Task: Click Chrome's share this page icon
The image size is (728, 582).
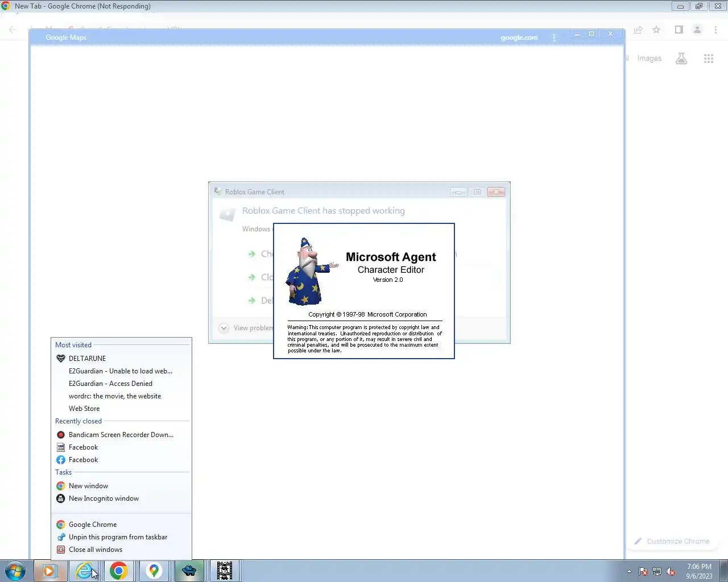Action: [x=638, y=30]
